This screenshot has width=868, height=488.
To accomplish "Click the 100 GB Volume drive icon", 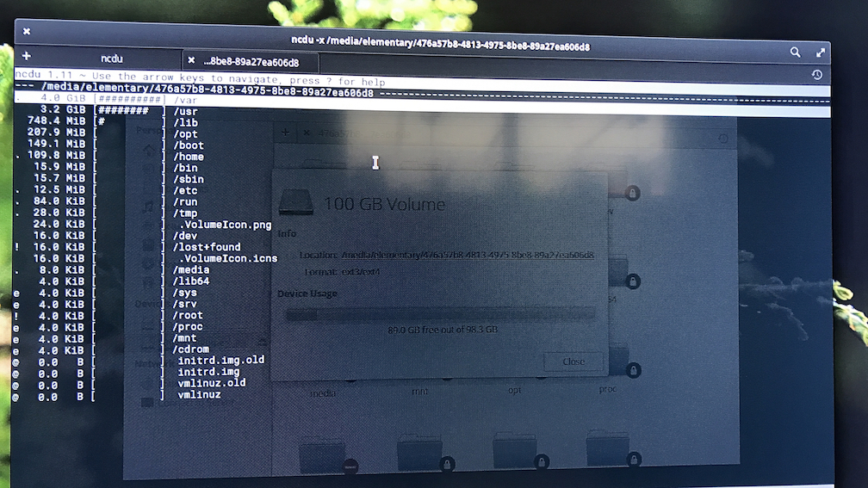I will point(294,204).
